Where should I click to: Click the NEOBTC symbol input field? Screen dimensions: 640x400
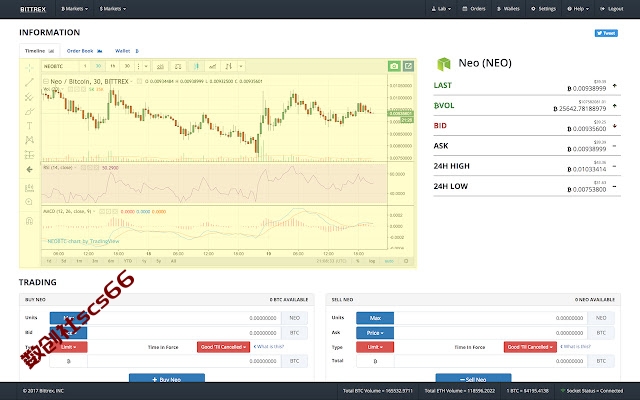60,66
